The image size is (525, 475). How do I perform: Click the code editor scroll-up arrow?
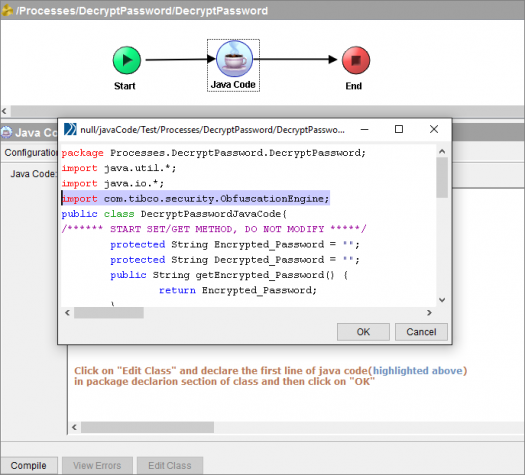[x=442, y=152]
